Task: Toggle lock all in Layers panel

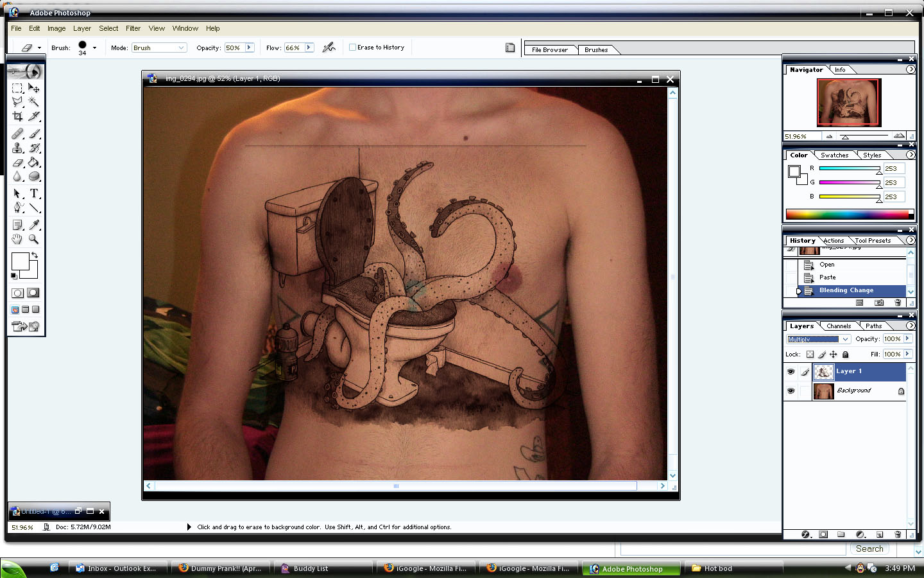Action: tap(845, 355)
